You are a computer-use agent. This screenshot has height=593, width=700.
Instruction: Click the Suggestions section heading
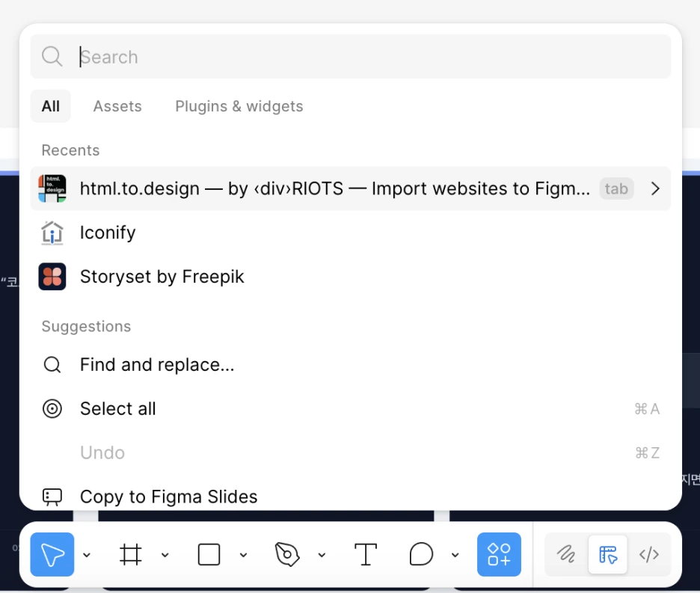tap(86, 327)
